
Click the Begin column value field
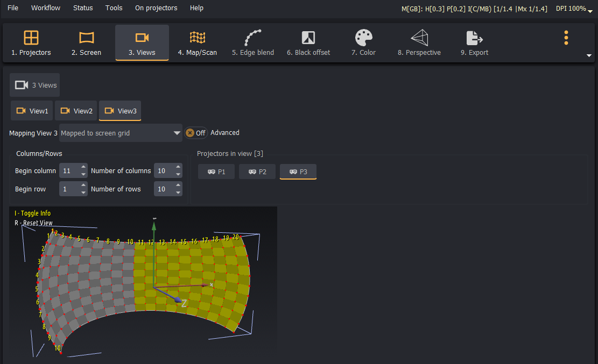tap(69, 171)
